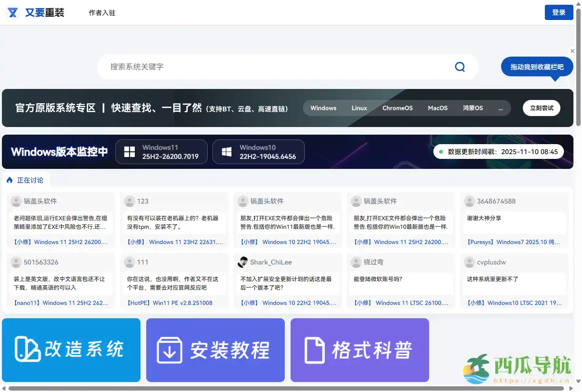Click the 又要重装 site logo icon
Viewport: 582px width, 392px height.
(x=13, y=12)
